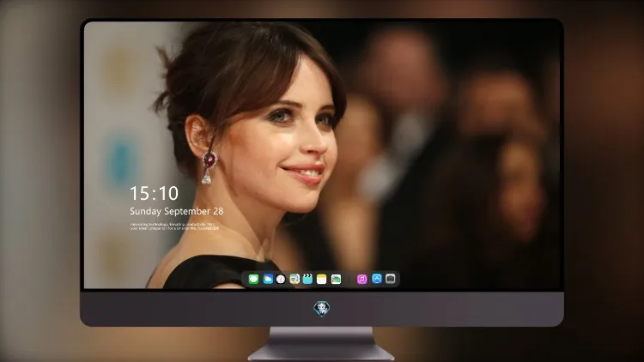Open the gray Camera app
This screenshot has width=644, height=362.
(391, 279)
